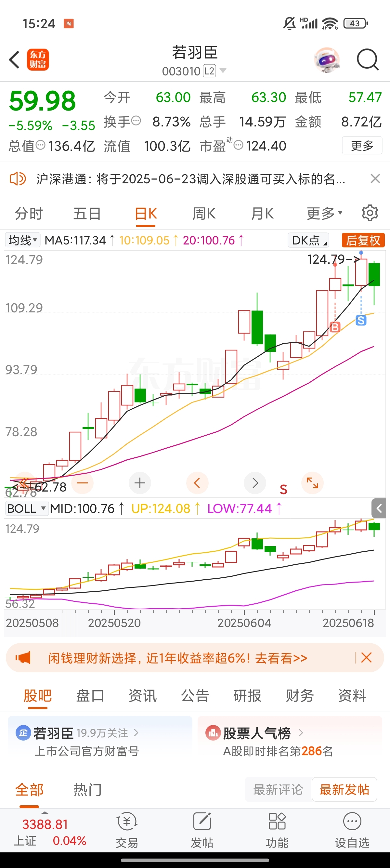Switch to 月K chart tab

[262, 213]
